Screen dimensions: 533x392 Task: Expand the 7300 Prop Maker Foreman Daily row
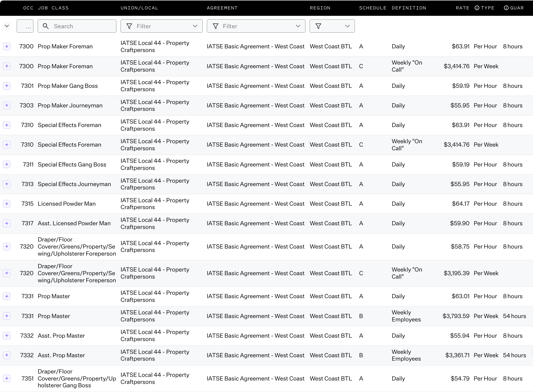pos(7,47)
